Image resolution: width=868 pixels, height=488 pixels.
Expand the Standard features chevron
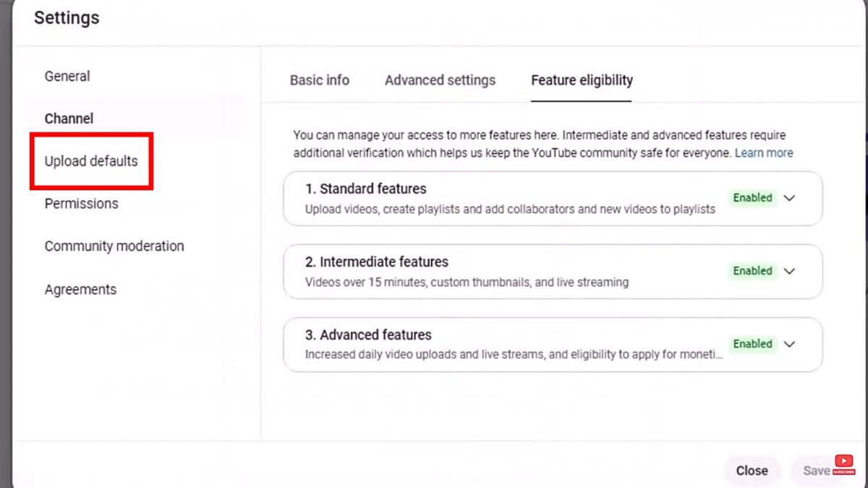point(789,198)
